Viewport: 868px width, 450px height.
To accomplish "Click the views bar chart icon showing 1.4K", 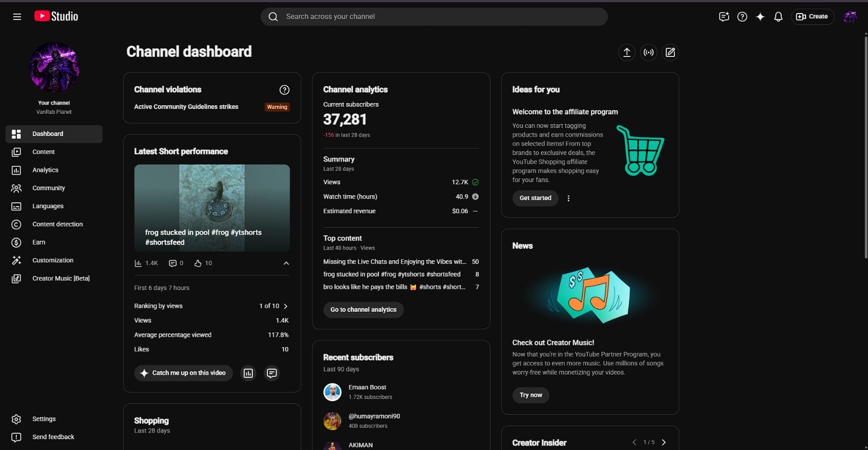I will (138, 263).
